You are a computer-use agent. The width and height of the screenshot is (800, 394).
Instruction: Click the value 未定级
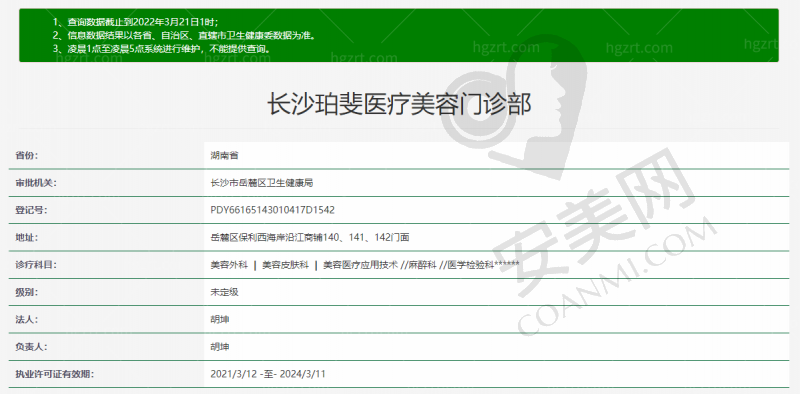pyautogui.click(x=224, y=292)
